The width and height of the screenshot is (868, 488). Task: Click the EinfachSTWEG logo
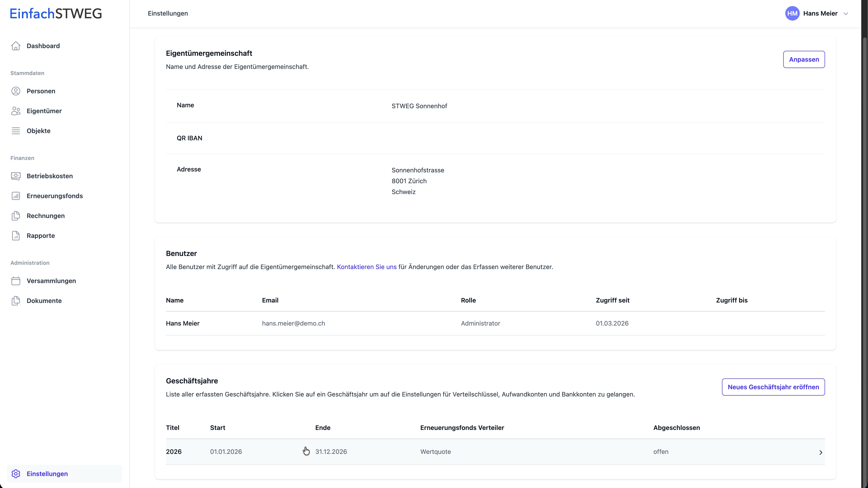(x=56, y=14)
